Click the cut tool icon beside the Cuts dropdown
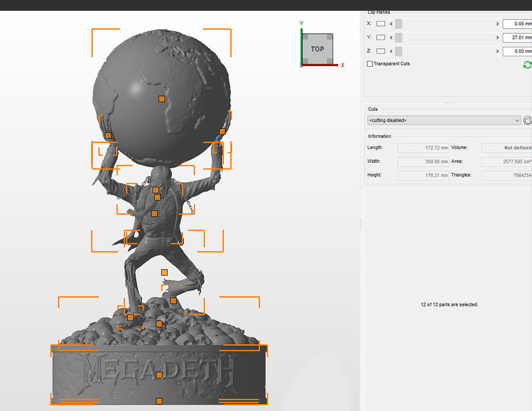Screen dimensions: 532x411 527,120
